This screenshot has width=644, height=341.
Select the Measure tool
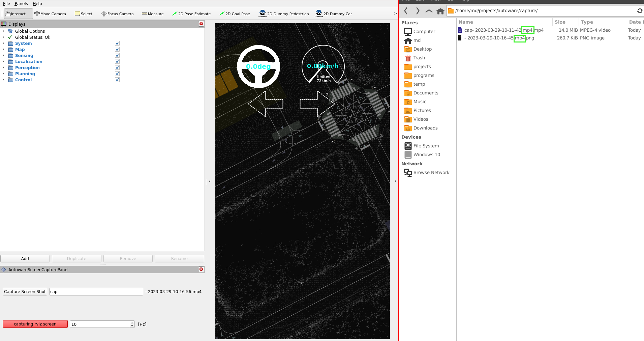point(153,13)
